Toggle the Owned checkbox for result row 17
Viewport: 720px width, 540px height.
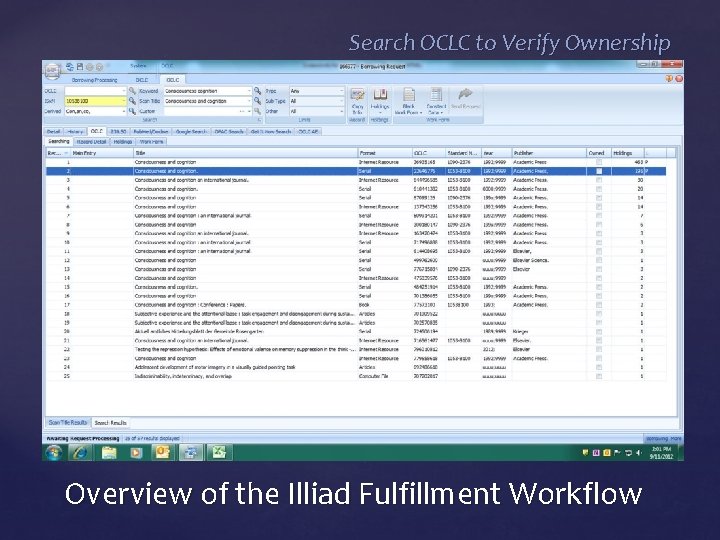click(599, 305)
